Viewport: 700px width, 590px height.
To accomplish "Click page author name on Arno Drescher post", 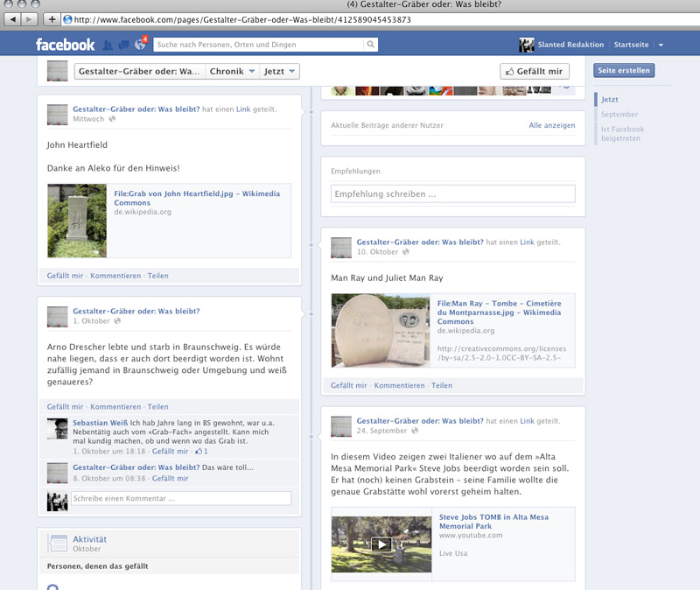I will (136, 311).
